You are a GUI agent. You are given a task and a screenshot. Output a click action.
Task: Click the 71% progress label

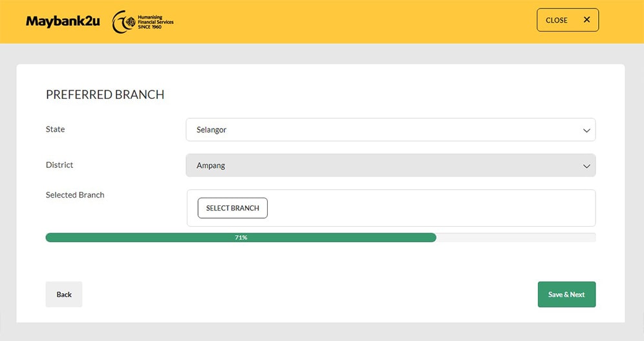coord(241,238)
